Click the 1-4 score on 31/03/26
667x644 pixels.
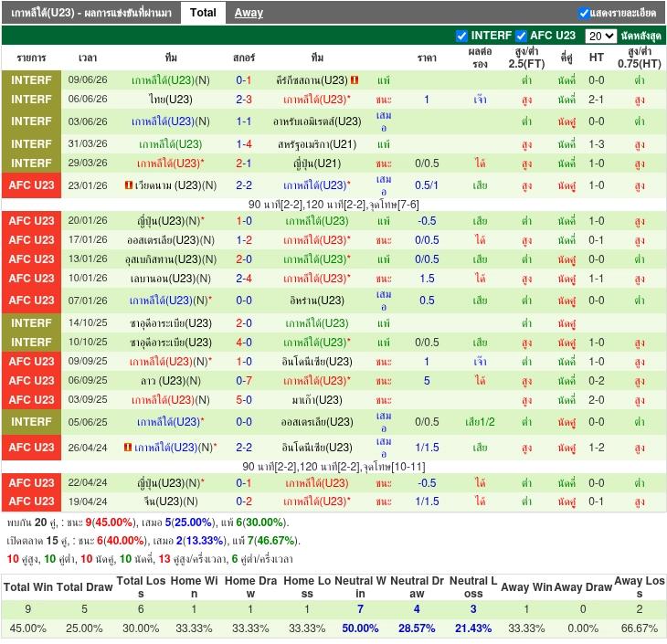coord(244,144)
